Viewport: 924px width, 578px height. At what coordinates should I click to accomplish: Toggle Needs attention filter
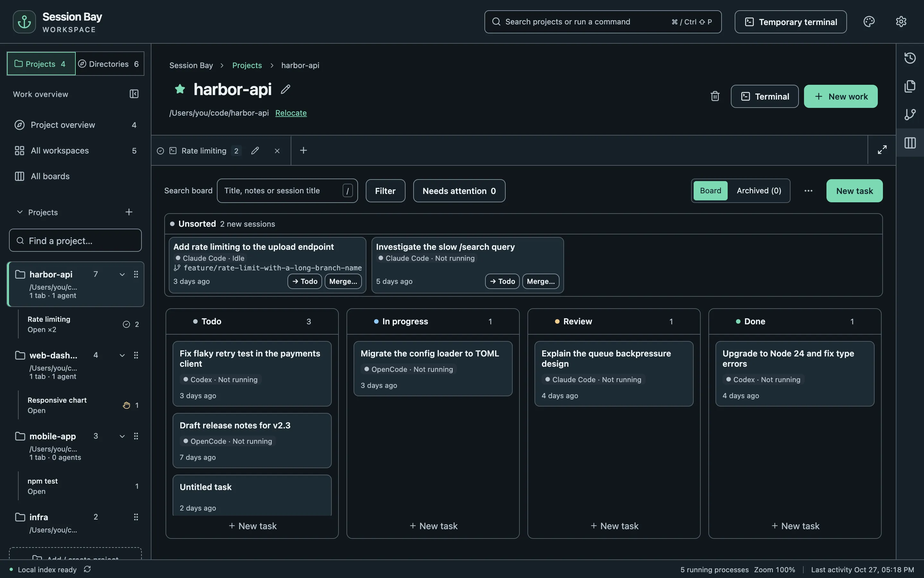(459, 191)
